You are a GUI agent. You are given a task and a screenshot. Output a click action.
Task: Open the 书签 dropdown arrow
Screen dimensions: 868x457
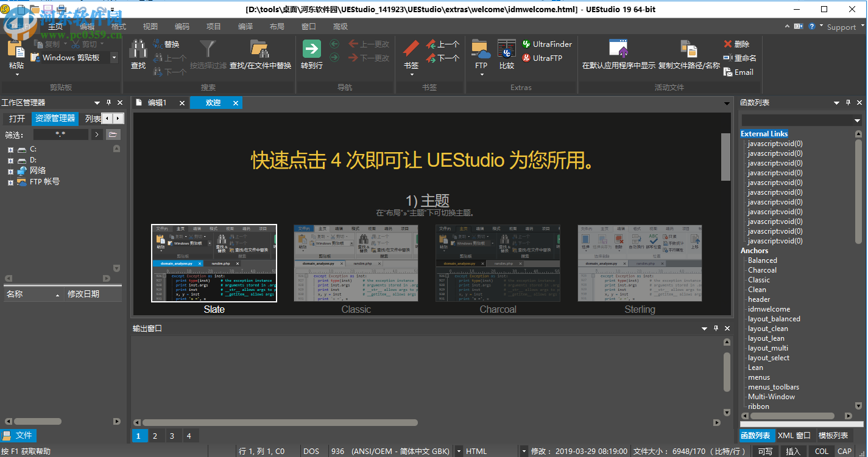tap(412, 75)
